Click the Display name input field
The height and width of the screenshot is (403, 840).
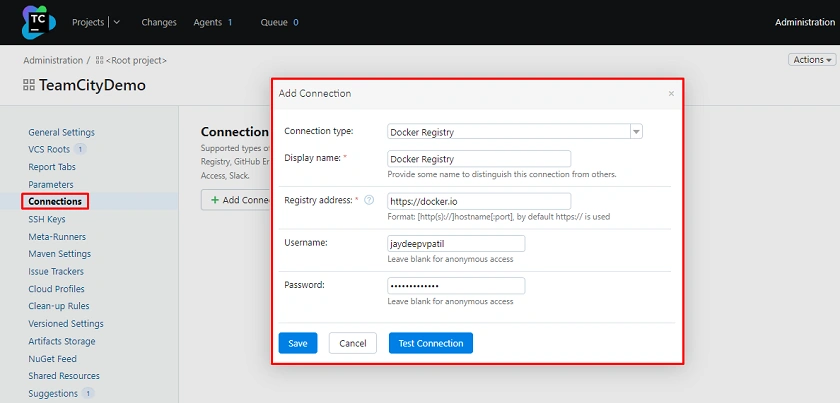pos(479,159)
